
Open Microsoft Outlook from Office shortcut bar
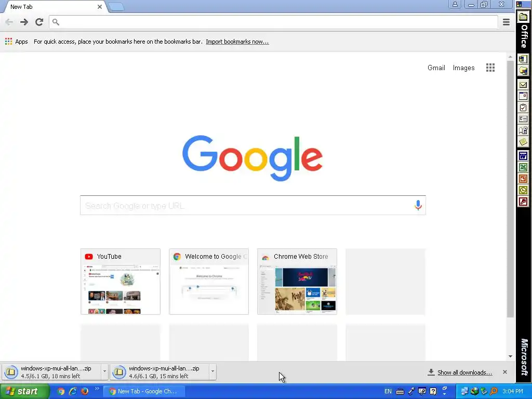tap(523, 190)
